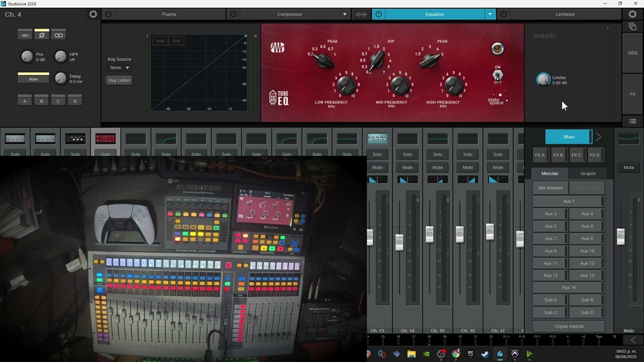The height and width of the screenshot is (362, 644).
Task: Mute the Main channel
Action: (x=628, y=167)
